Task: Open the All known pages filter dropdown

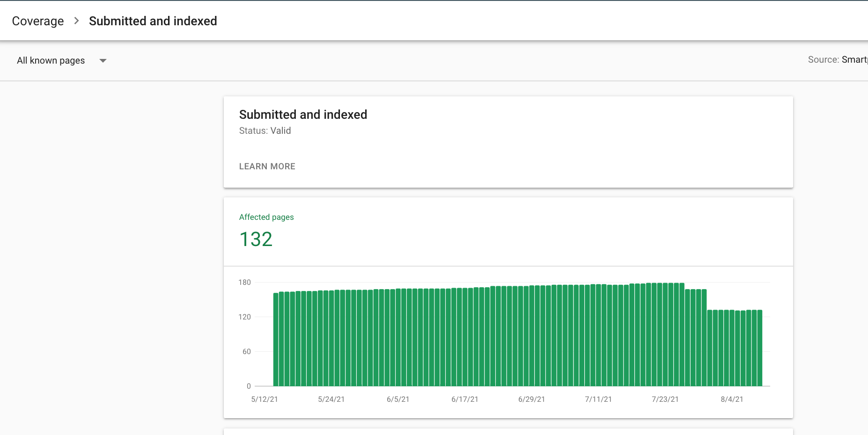Action: pos(51,60)
